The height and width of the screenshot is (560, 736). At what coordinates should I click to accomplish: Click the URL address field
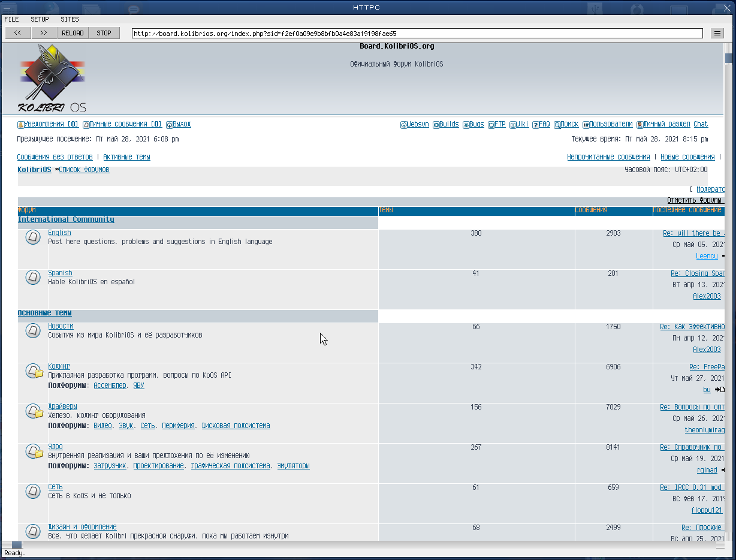click(x=417, y=34)
